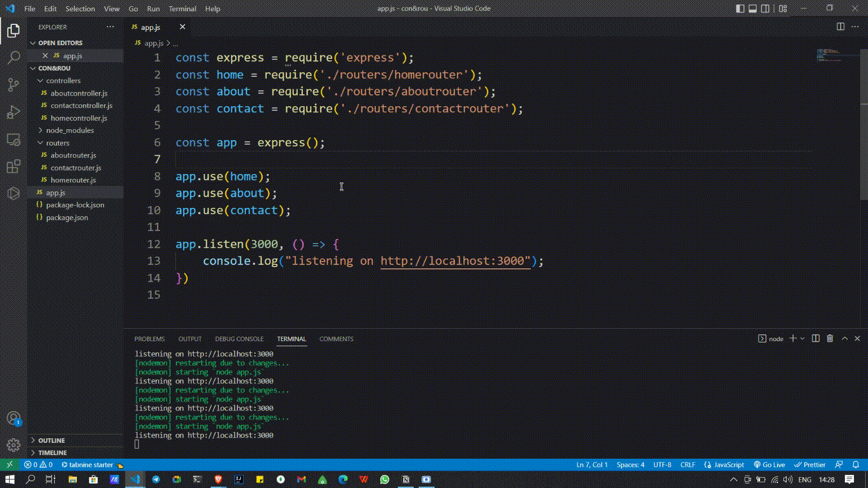
Task: Click the Prettier status bar item
Action: pyautogui.click(x=810, y=465)
